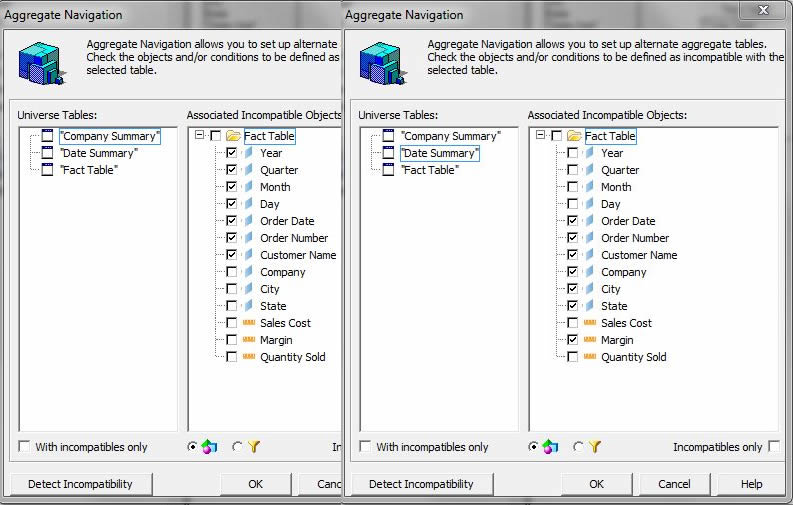Collapse Fact Table folder in left window
This screenshot has height=505, width=793.
click(x=199, y=135)
